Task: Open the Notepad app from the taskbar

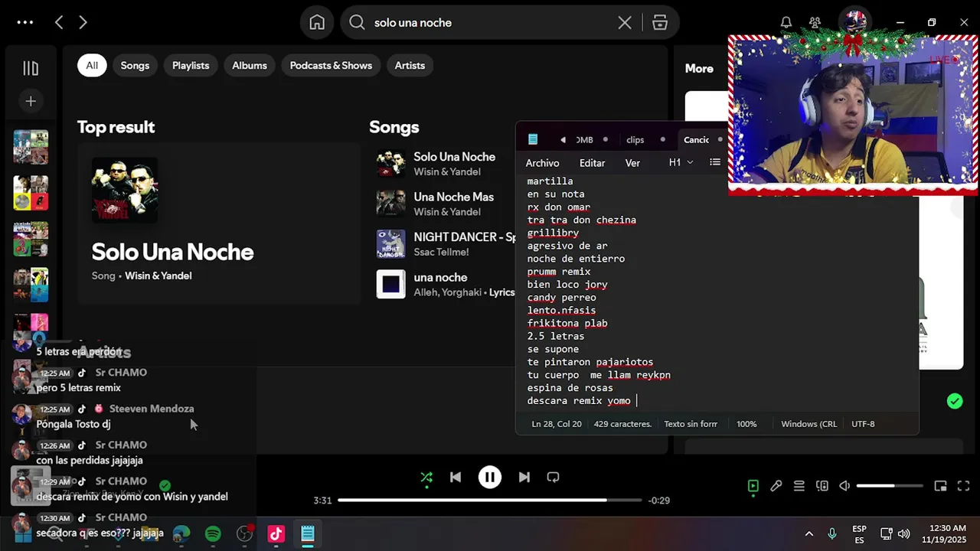Action: pos(308,534)
